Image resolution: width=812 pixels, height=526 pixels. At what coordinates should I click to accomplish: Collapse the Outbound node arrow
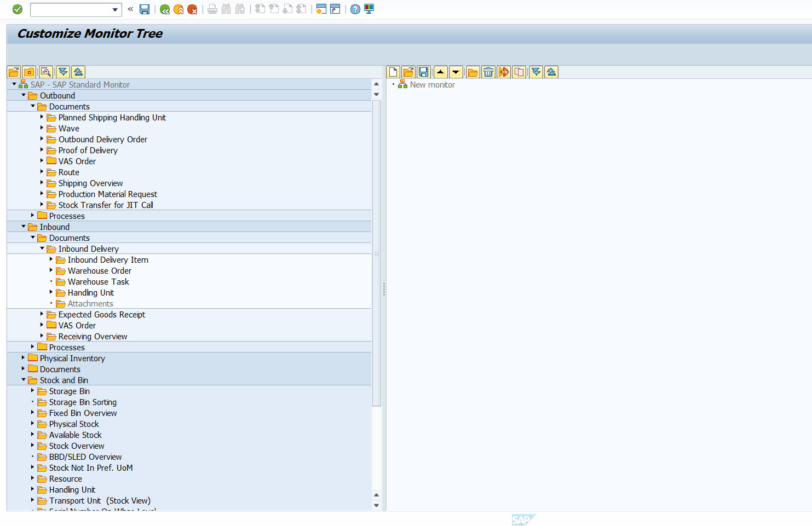coord(24,95)
